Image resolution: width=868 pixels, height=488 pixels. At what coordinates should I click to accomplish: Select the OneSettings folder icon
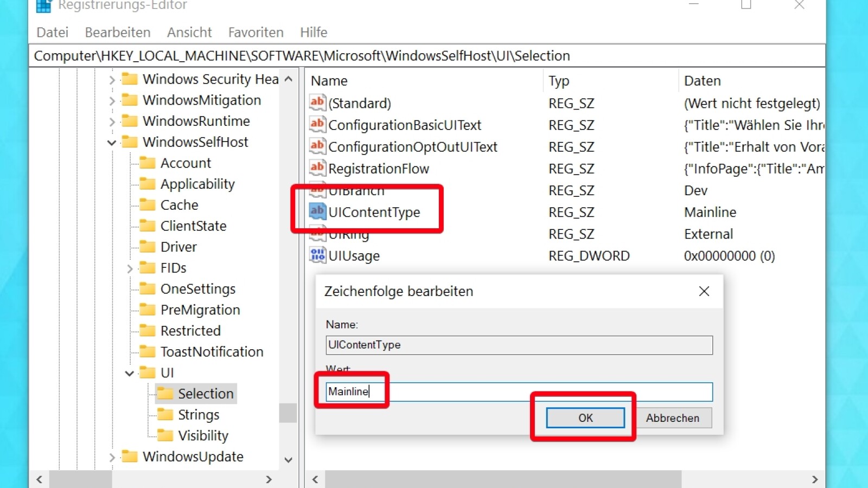[x=148, y=289]
